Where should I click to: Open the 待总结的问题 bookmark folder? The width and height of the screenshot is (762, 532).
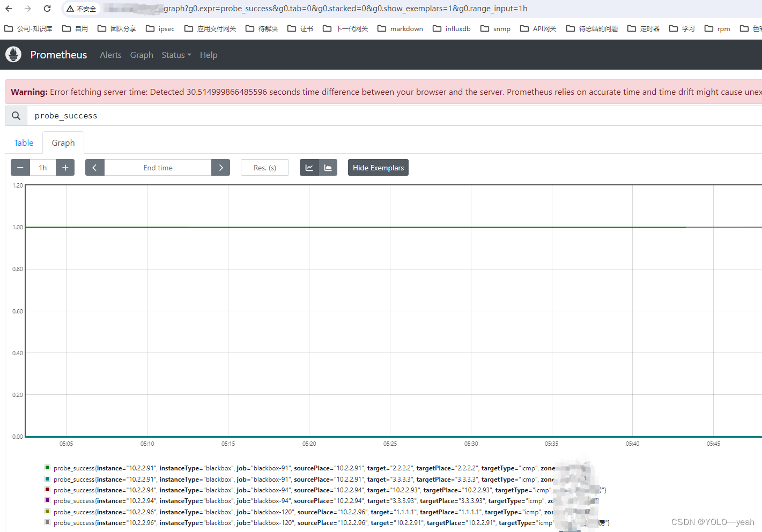592,28
